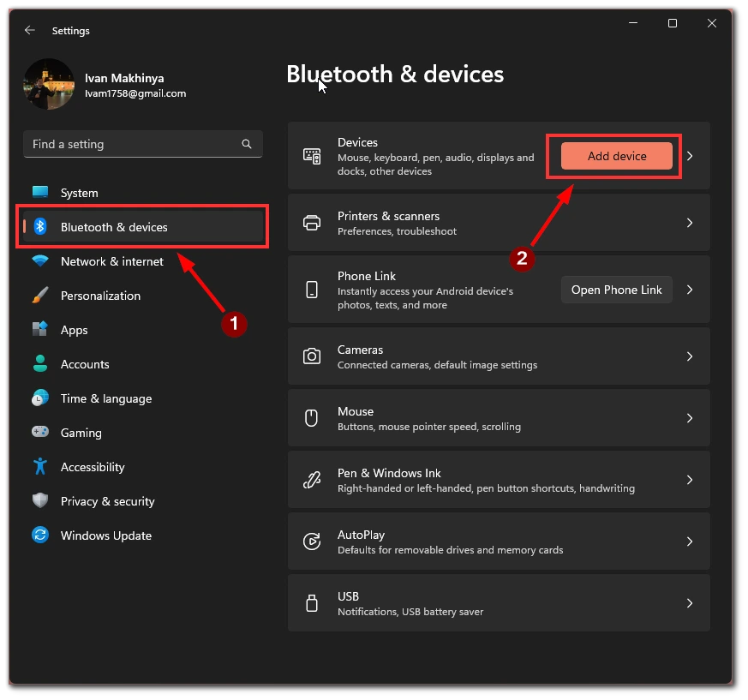Expand the USB row chevron
The width and height of the screenshot is (748, 700).
tap(690, 603)
